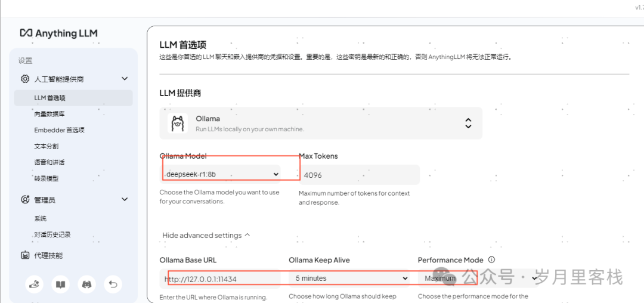This screenshot has width=644, height=303.
Task: Click the Max Tokens input field
Action: (359, 175)
